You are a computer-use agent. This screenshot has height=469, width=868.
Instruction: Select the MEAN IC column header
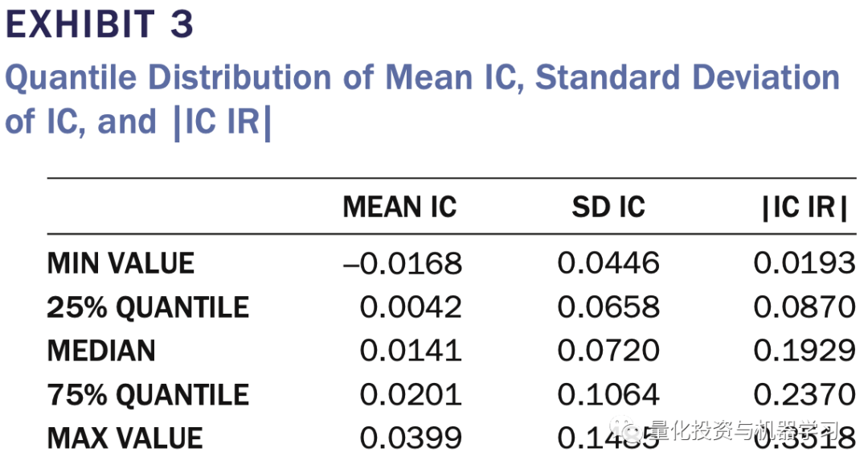tap(399, 208)
